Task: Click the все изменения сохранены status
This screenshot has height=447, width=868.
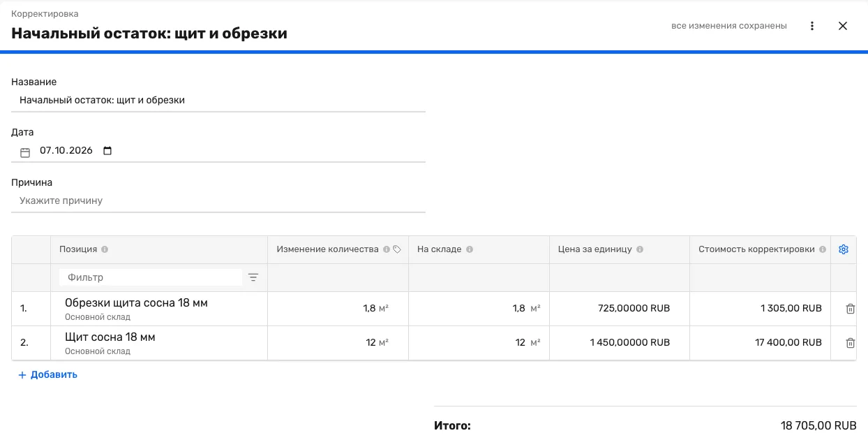Action: [x=729, y=26]
